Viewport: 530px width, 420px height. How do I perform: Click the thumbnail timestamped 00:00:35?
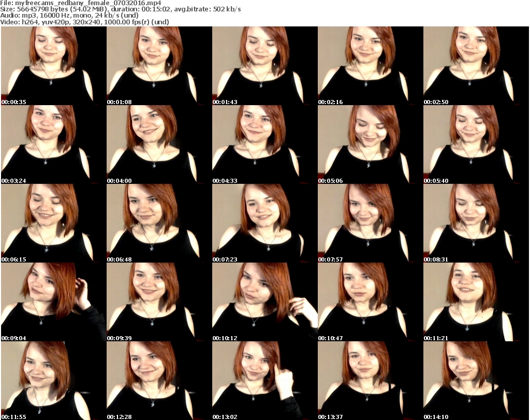click(x=53, y=66)
